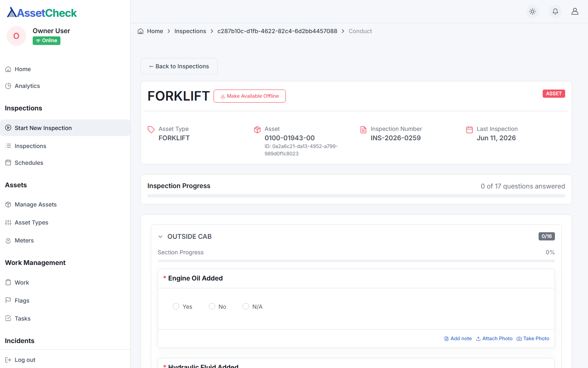588x368 pixels.
Task: Select No for Engine Oil Added
Action: tap(212, 306)
